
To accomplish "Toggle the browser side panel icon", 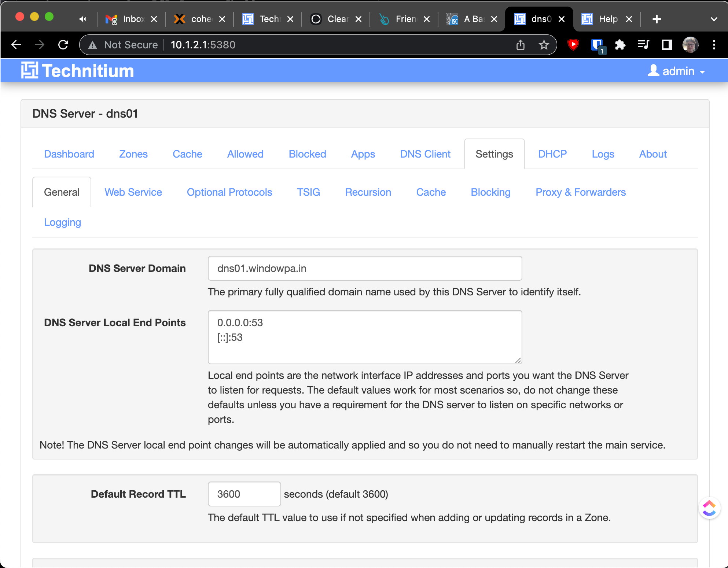I will [667, 45].
